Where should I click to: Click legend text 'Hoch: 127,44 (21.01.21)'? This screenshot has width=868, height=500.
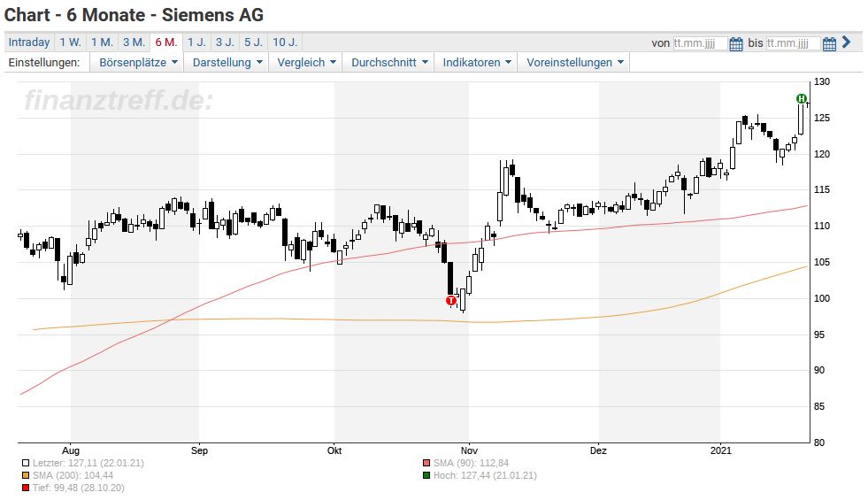pyautogui.click(x=485, y=475)
